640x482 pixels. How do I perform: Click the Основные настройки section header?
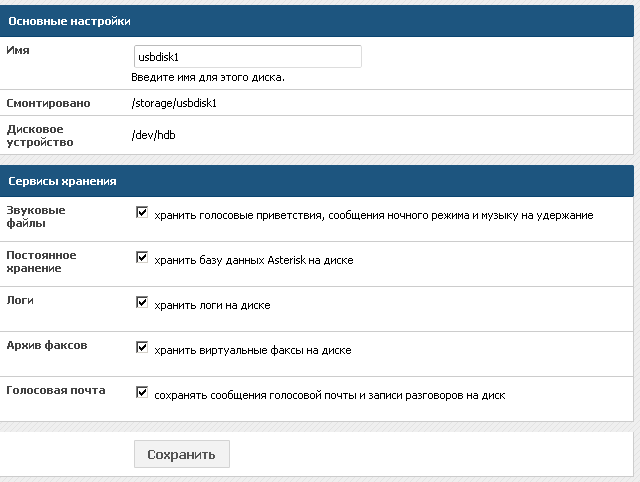click(317, 21)
